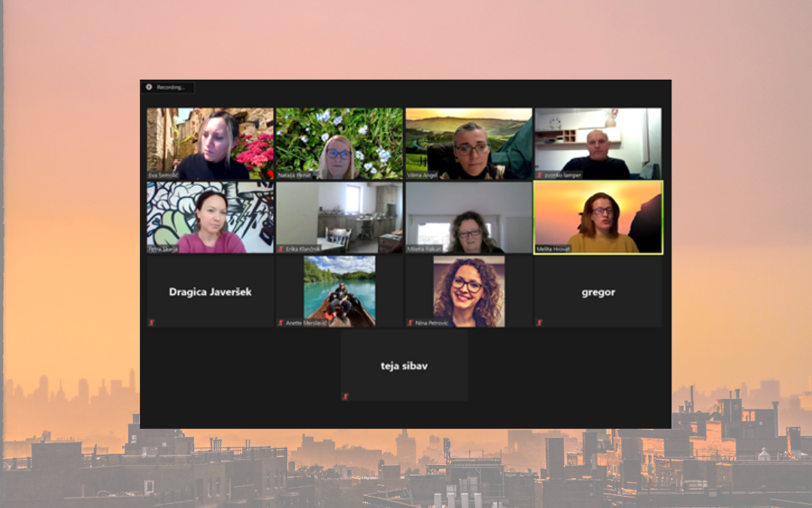Viewport: 812px width, 508px height.
Task: Click the Dragica Javeršek name tile
Action: point(210,291)
